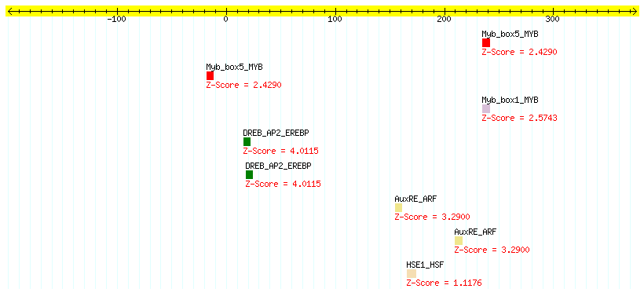Click the AuxRE_ARF label just above HSE1_HSF
Image resolution: width=644 pixels, height=296 pixels.
pos(415,199)
